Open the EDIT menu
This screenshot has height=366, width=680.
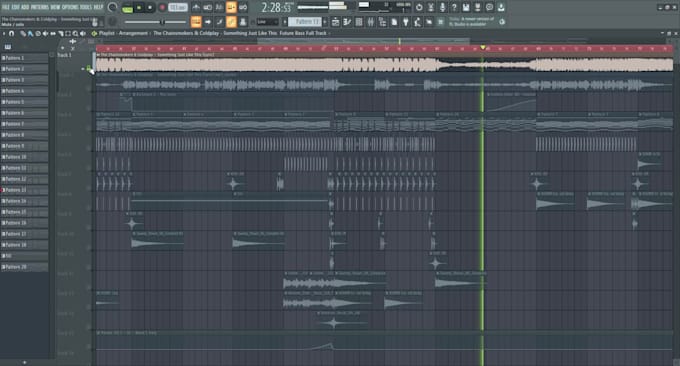point(16,7)
